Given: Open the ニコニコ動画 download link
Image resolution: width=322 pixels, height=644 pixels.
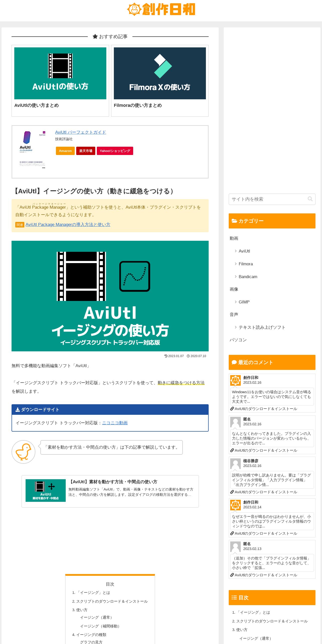Looking at the screenshot, I should point(115,423).
